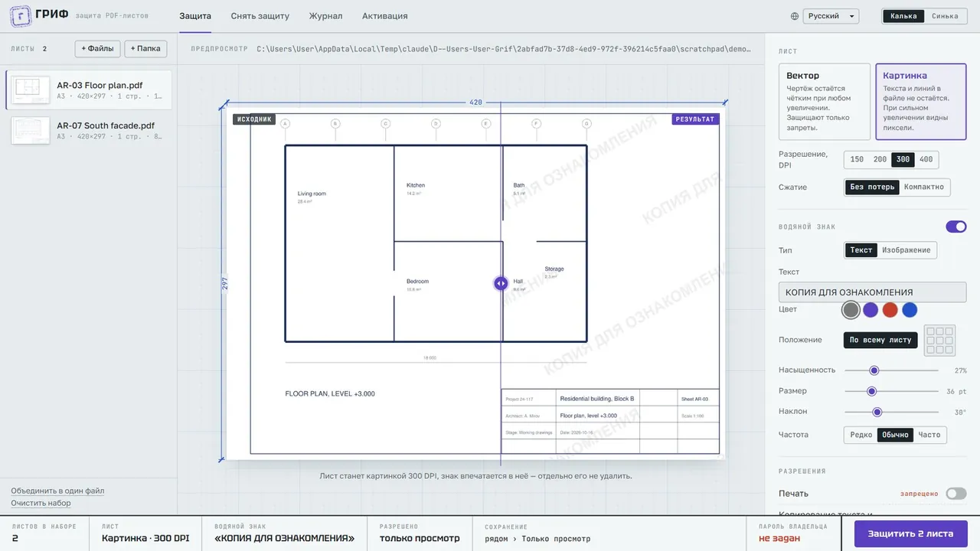
Task: Click the ГРИФ logo icon
Action: [21, 16]
